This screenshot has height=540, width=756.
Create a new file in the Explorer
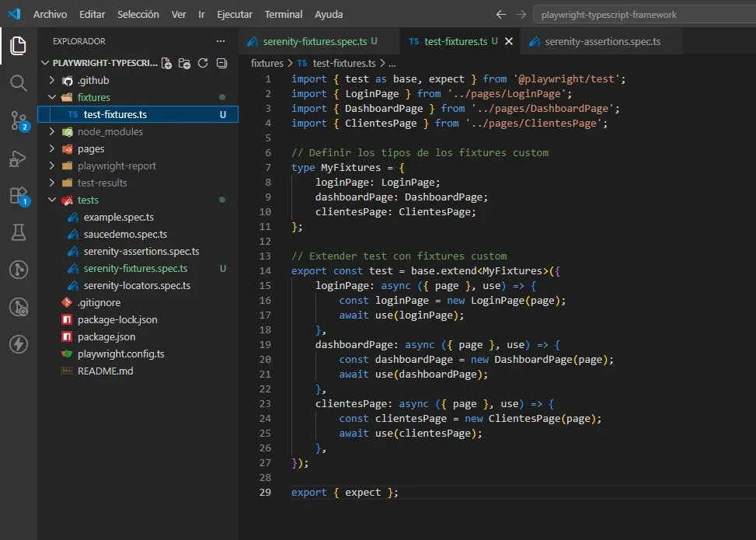pos(165,64)
